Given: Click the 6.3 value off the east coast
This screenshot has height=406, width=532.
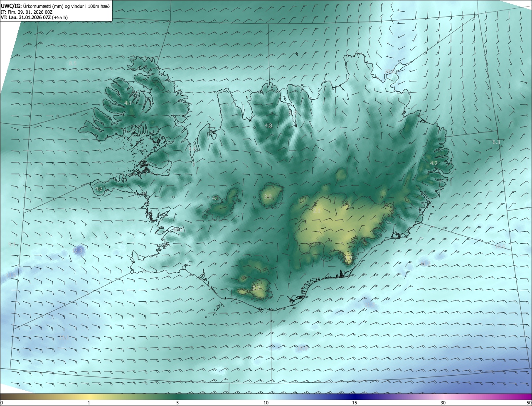Looking at the screenshot, I should (496, 142).
